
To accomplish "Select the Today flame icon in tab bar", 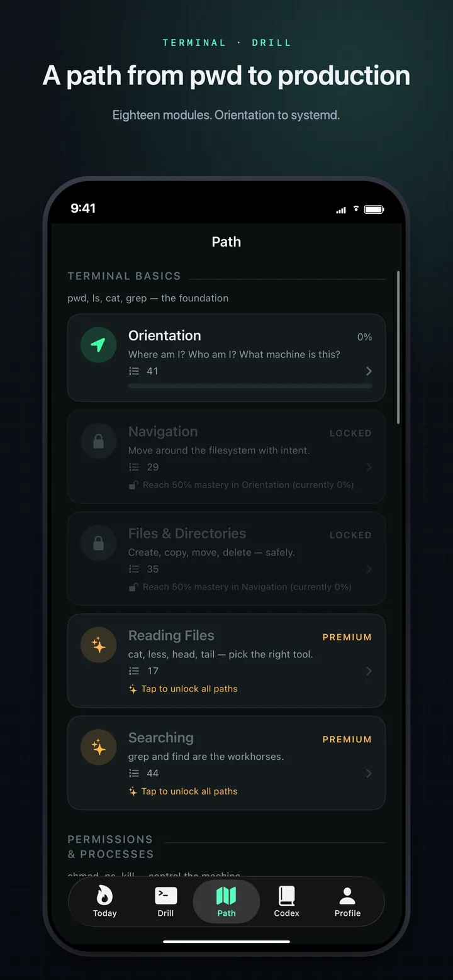I will 104,896.
